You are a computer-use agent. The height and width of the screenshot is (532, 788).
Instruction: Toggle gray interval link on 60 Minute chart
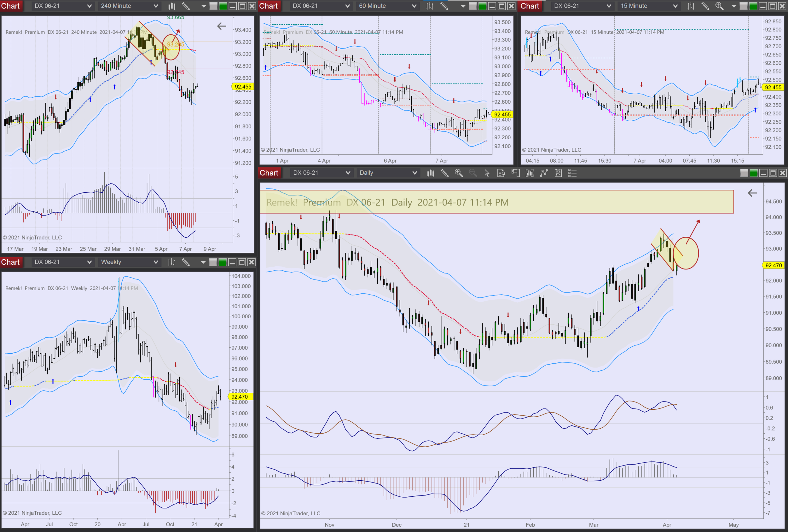point(473,6)
